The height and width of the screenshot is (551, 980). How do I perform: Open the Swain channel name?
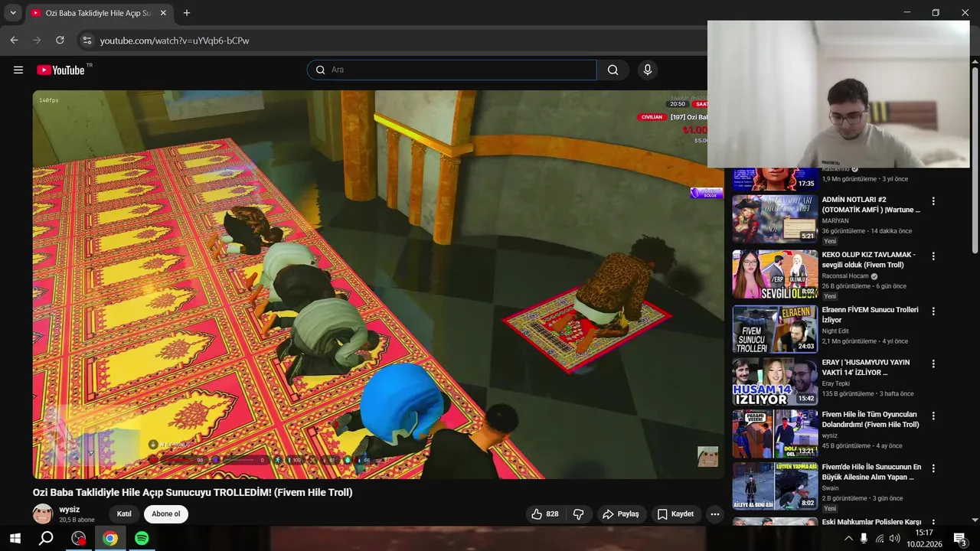831,488
